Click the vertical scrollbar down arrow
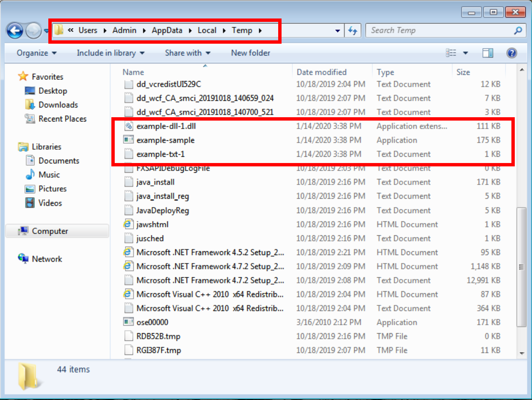 [522, 353]
